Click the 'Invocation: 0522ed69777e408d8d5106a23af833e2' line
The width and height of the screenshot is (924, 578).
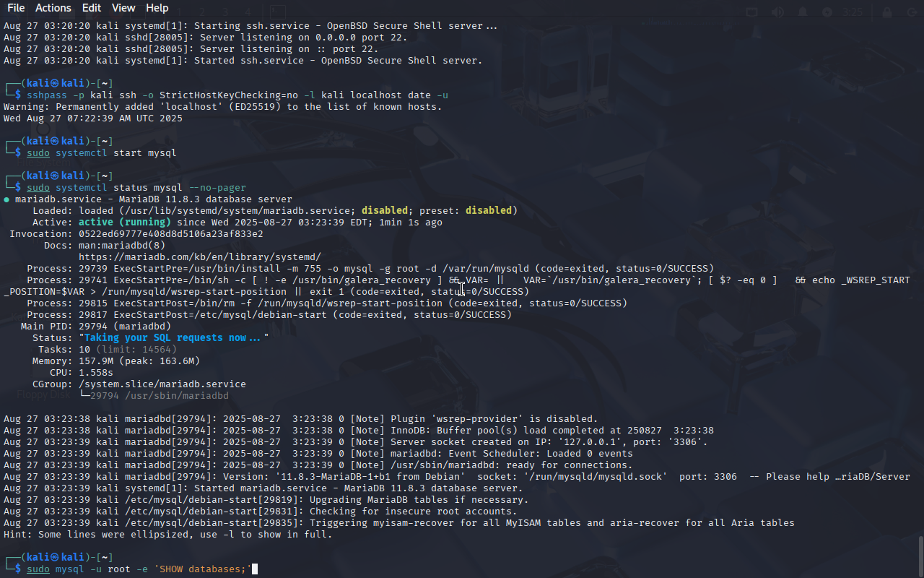[136, 234]
